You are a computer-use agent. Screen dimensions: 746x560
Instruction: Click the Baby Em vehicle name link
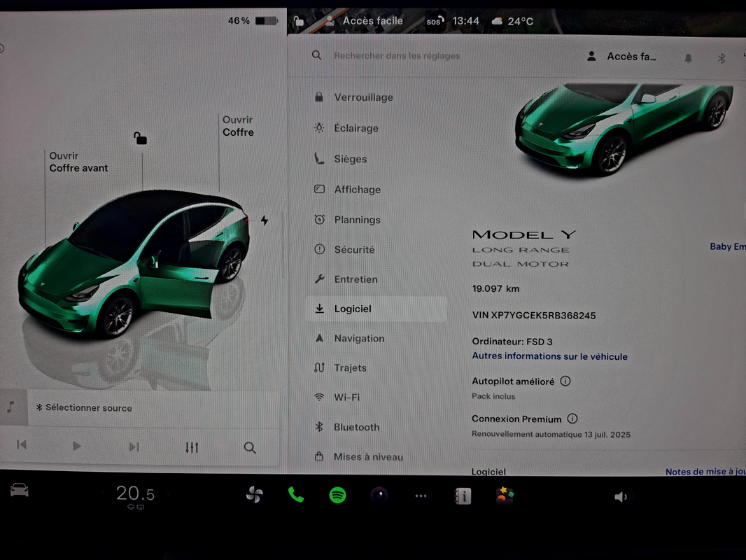[727, 246]
